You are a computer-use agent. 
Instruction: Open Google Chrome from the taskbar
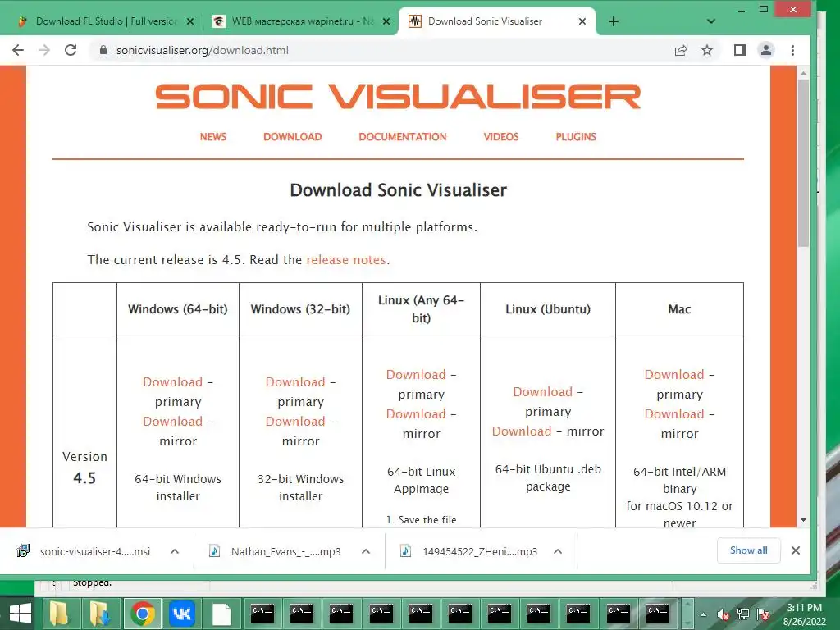tap(143, 614)
